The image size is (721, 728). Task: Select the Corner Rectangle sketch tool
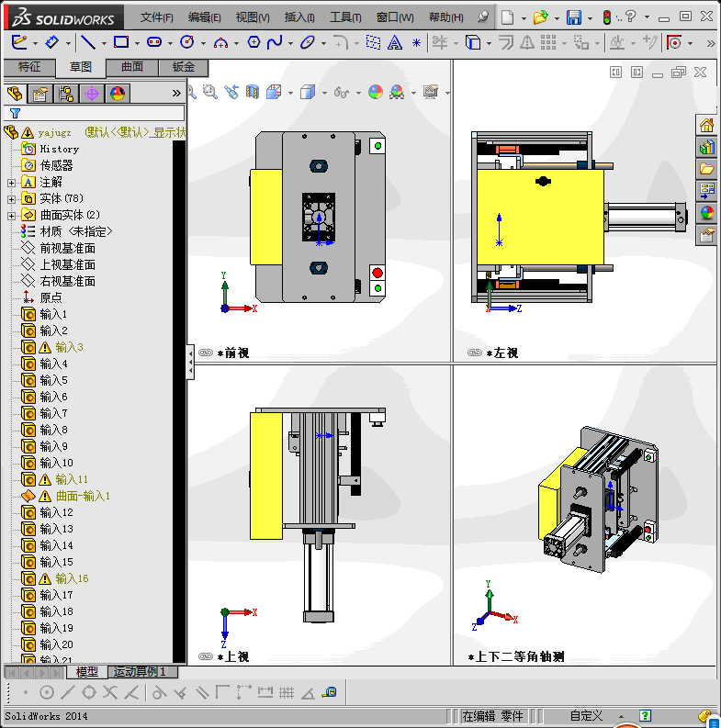(x=121, y=42)
